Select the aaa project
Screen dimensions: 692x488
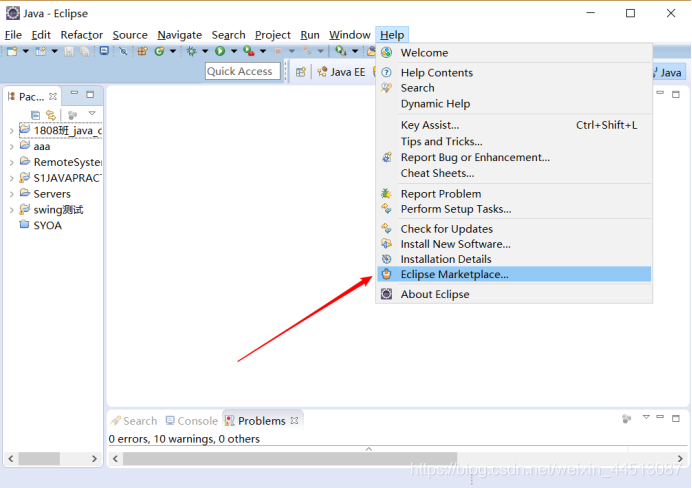tap(35, 146)
